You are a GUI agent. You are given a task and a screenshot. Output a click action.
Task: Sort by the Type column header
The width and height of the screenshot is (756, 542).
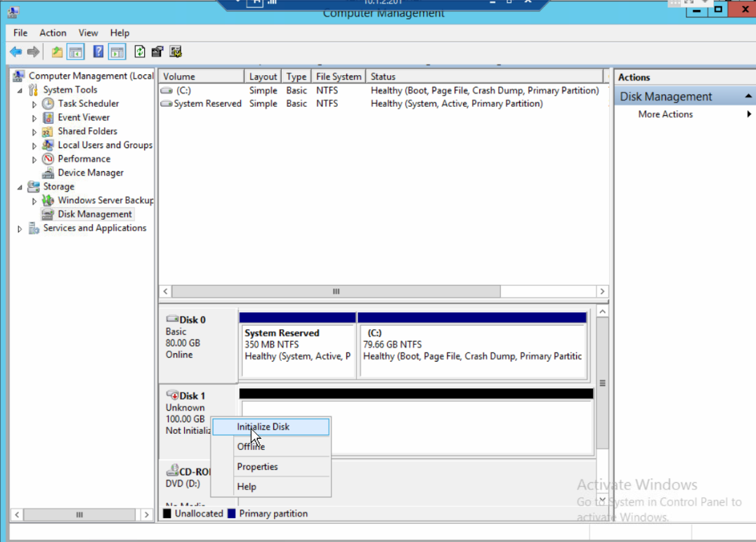(296, 77)
